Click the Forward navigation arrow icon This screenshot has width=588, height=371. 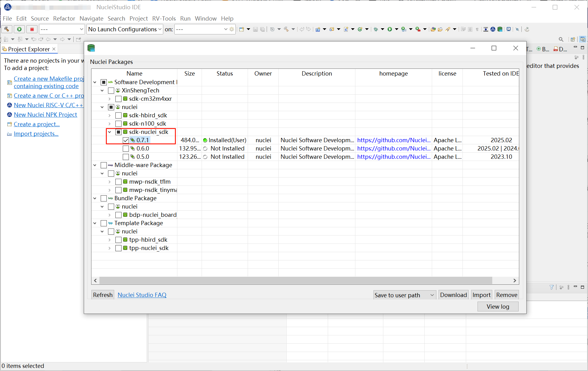[x=62, y=39]
